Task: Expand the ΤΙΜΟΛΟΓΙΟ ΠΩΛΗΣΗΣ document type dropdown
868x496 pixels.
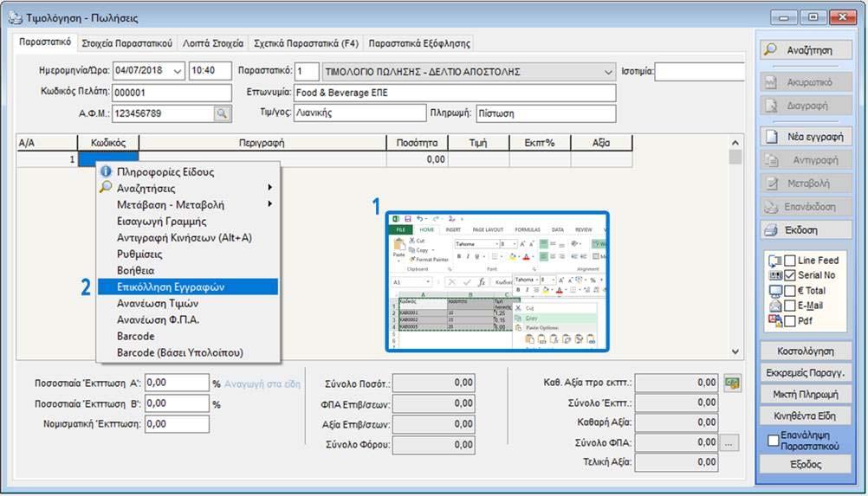Action: point(608,72)
